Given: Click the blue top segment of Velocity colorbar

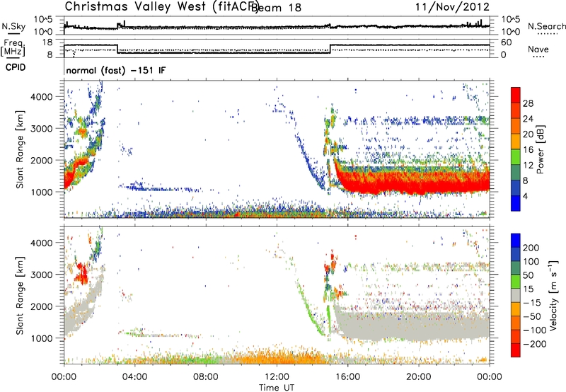Looking at the screenshot, I should click(x=516, y=241).
